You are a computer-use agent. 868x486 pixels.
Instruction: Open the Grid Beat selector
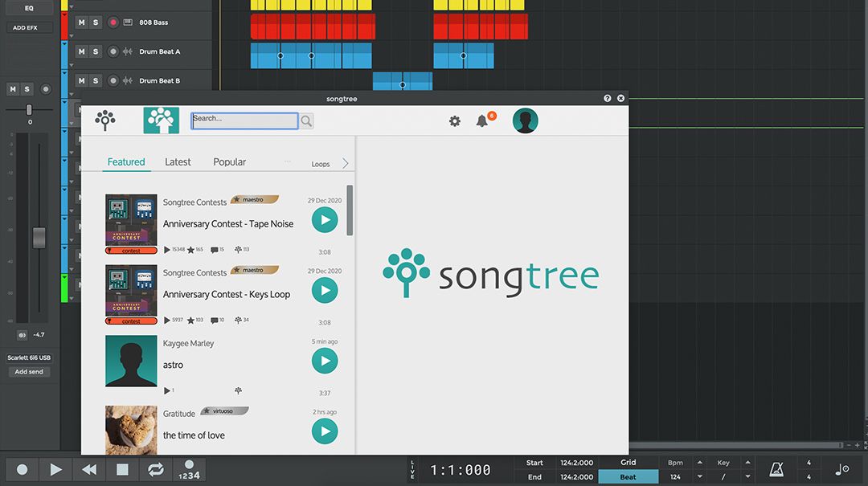(628, 477)
